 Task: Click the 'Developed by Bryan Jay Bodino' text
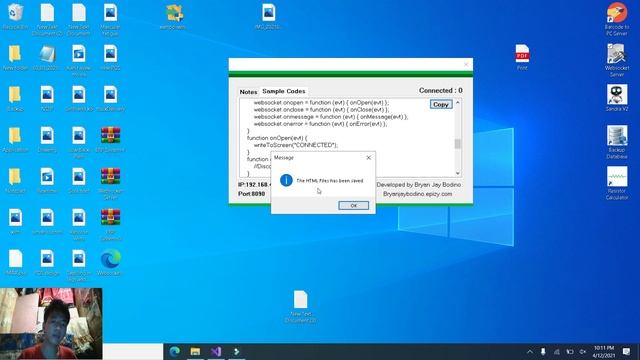pyautogui.click(x=418, y=184)
